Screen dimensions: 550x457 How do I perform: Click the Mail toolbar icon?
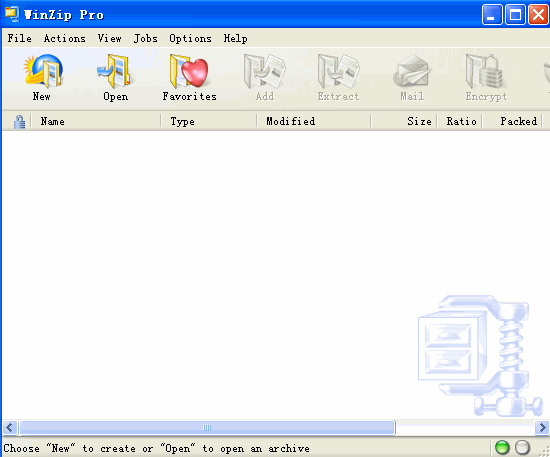pos(412,71)
